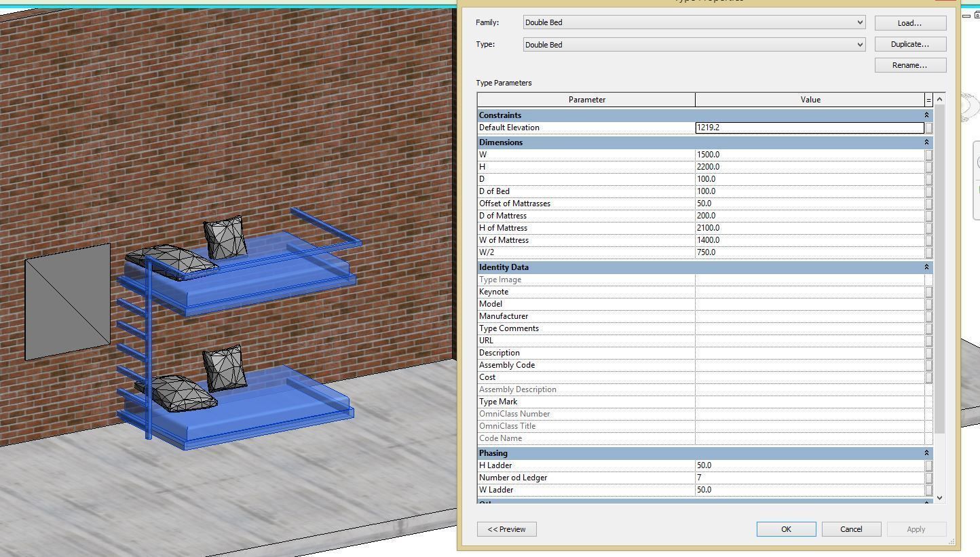Collapse the Identity Data section

click(x=927, y=267)
